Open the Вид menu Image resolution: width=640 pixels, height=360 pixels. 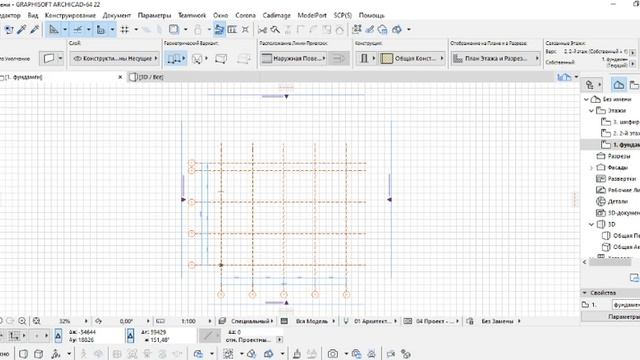point(33,15)
